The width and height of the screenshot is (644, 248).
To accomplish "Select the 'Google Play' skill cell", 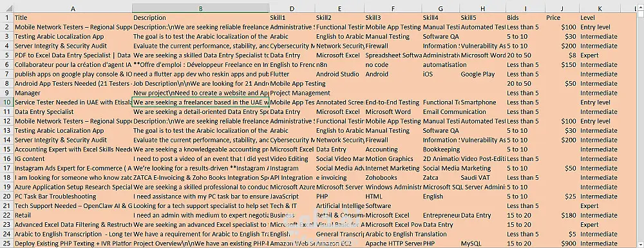I will click(483, 74).
